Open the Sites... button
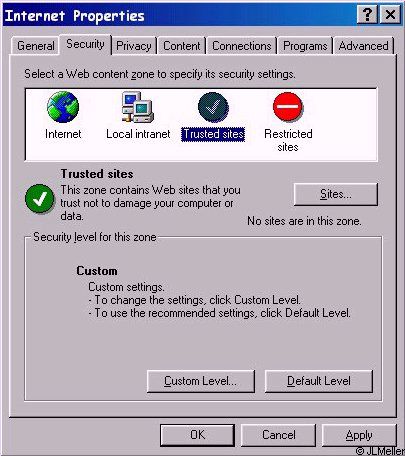Screen dimensions: 405x456 pyautogui.click(x=336, y=194)
